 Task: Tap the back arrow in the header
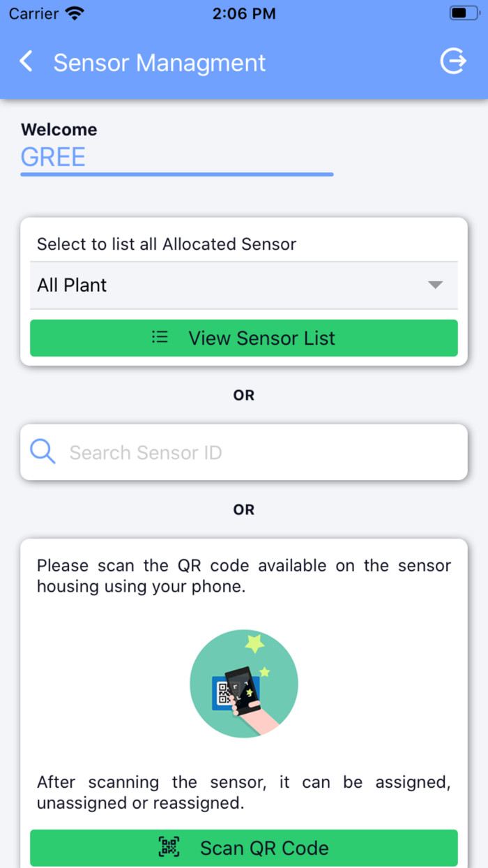pyautogui.click(x=26, y=61)
